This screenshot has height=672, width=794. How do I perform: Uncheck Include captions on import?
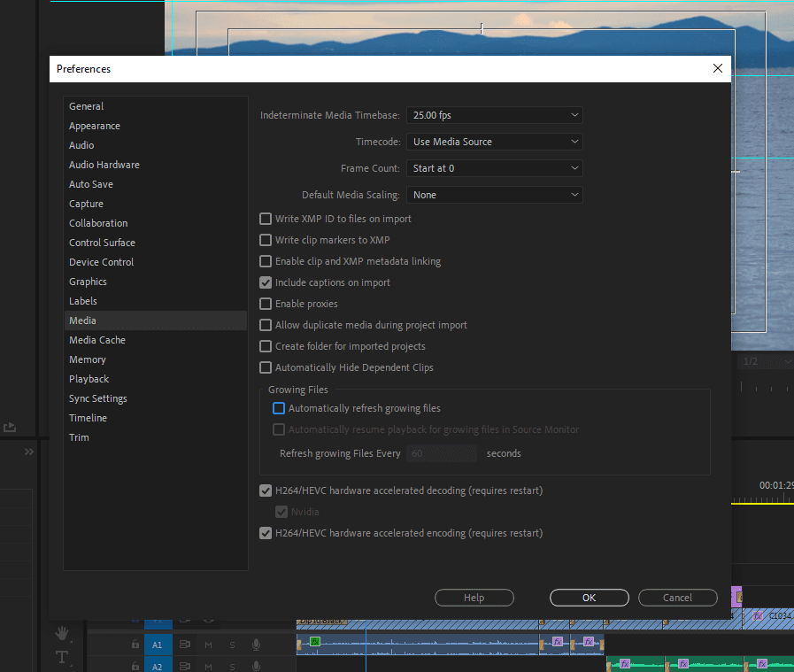point(266,282)
